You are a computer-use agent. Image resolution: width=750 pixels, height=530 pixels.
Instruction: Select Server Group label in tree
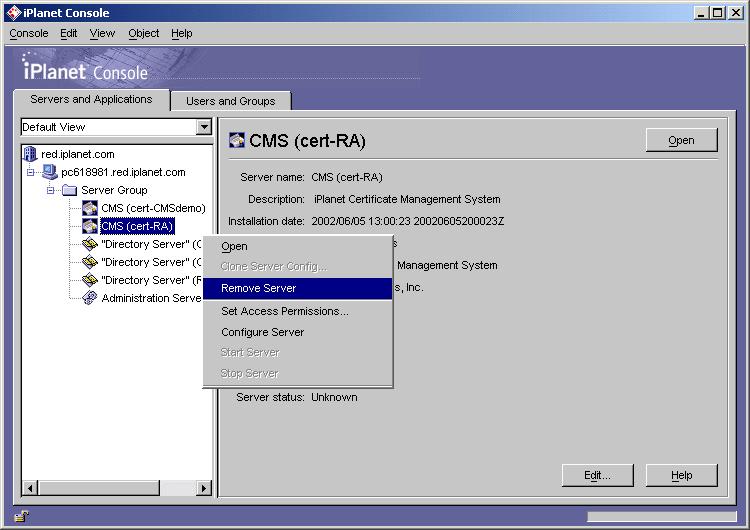click(114, 190)
